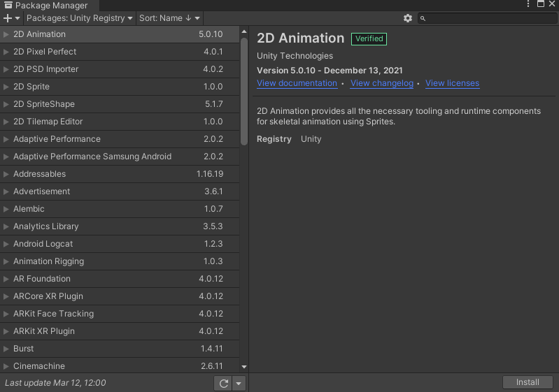The width and height of the screenshot is (559, 392).
Task: Open Package Manager settings gear
Action: tap(407, 18)
